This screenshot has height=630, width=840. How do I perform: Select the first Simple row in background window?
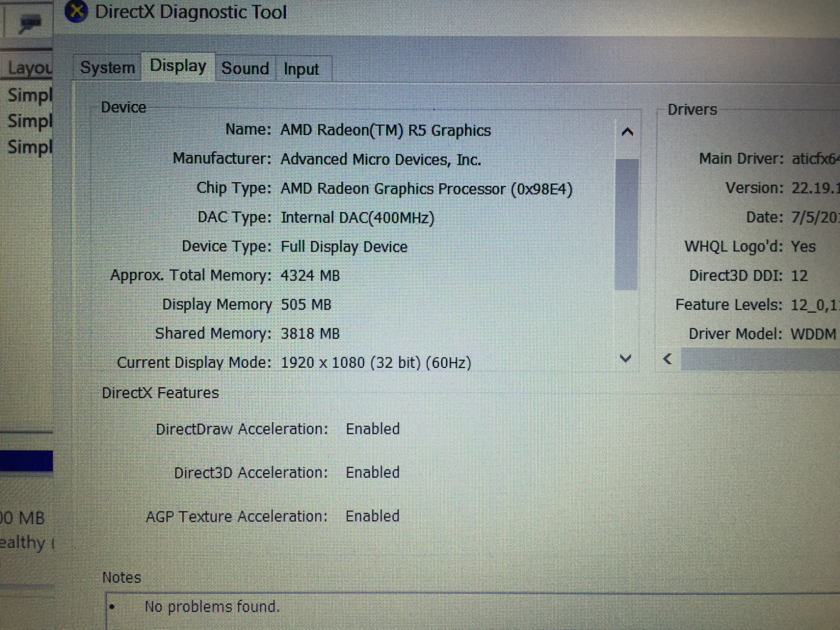point(30,95)
